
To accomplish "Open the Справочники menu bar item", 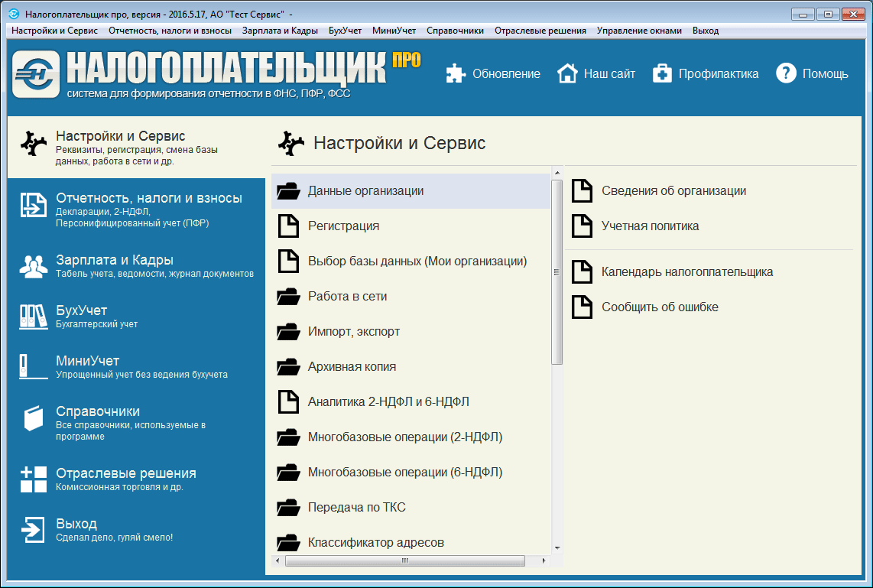I will pyautogui.click(x=456, y=31).
